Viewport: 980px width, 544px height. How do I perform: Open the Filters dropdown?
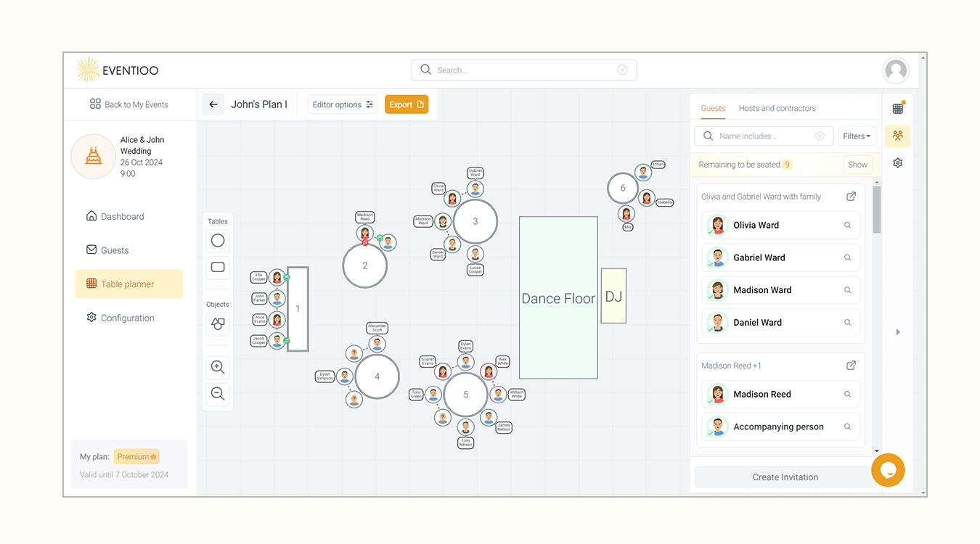pyautogui.click(x=857, y=136)
